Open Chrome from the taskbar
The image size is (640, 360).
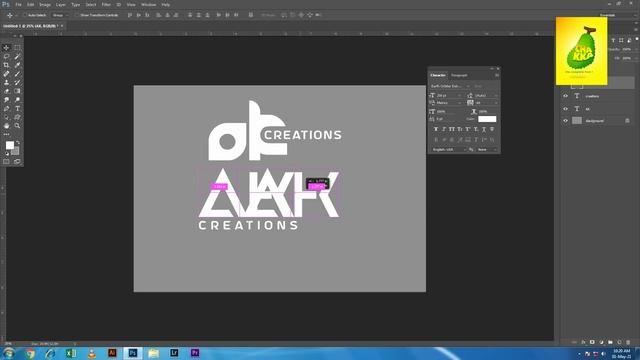[30, 353]
